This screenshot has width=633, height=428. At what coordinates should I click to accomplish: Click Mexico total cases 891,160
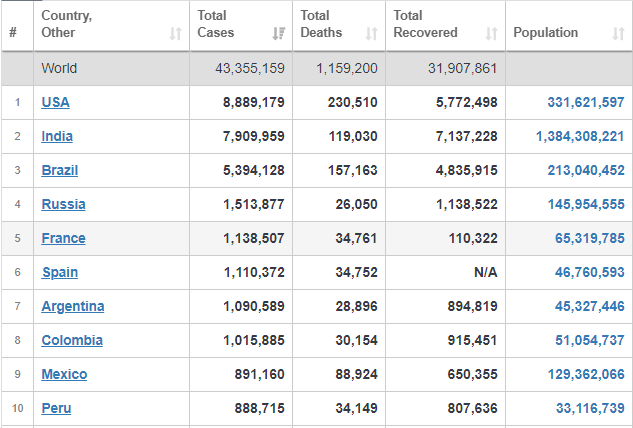pyautogui.click(x=260, y=374)
